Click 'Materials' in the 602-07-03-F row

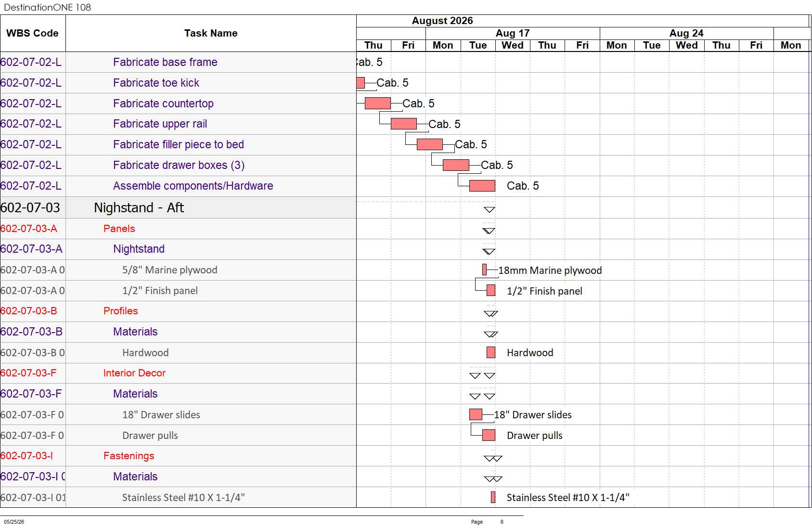[135, 394]
